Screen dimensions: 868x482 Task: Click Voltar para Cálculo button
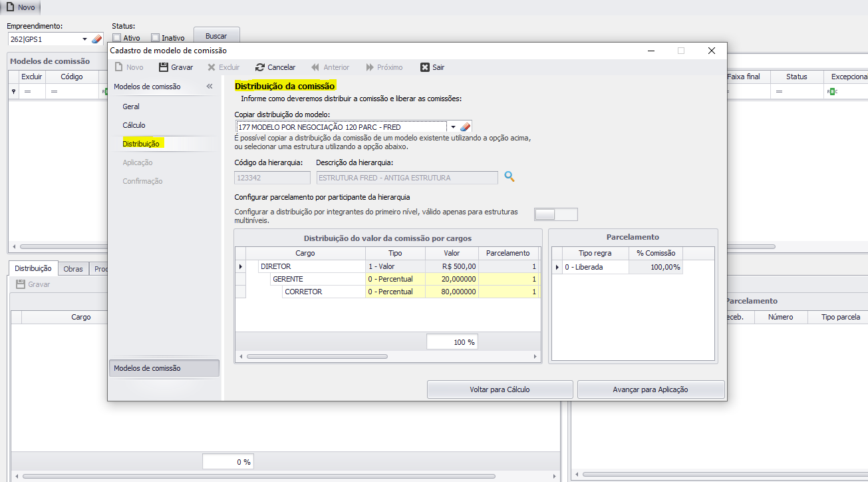coord(500,389)
